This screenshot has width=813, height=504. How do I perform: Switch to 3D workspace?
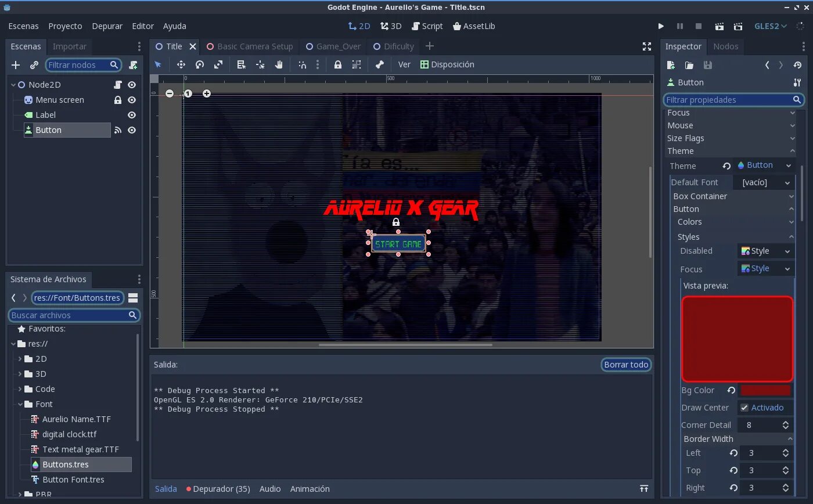coord(391,26)
